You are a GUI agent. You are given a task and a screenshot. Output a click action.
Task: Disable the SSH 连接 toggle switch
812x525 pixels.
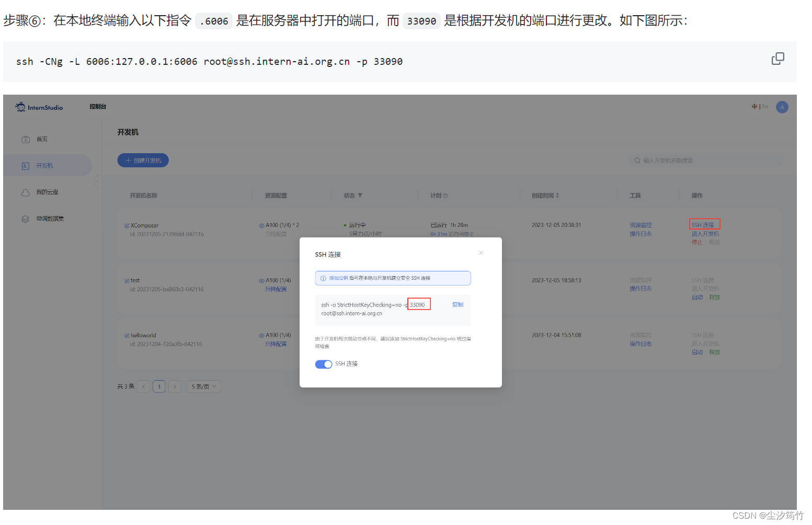point(324,364)
